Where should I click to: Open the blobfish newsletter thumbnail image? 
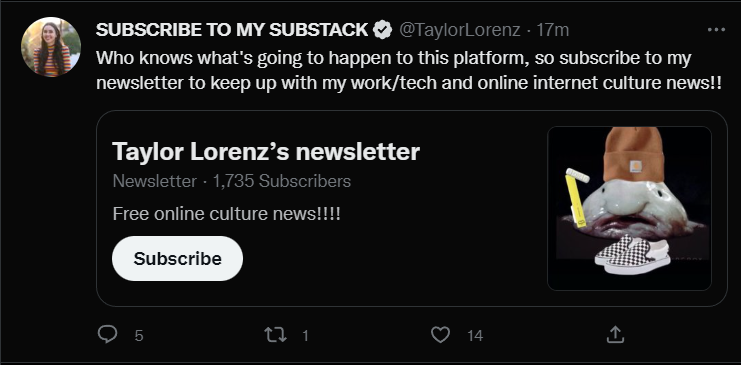click(x=629, y=209)
